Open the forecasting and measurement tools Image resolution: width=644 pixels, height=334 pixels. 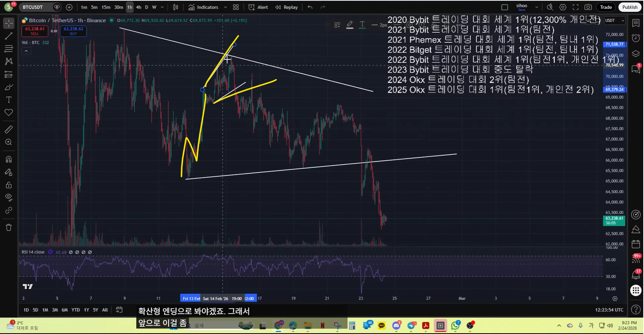coord(8,74)
